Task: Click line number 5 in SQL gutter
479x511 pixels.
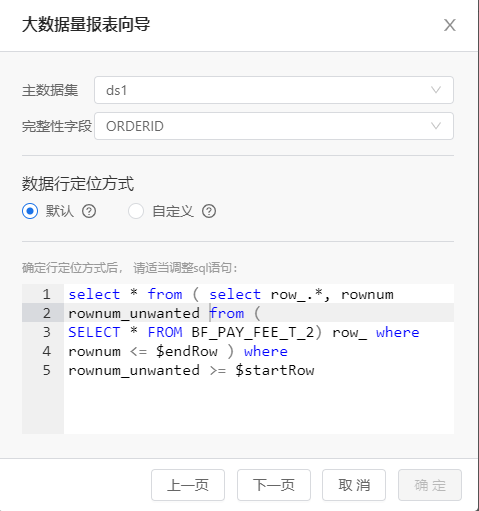Action: [46, 370]
